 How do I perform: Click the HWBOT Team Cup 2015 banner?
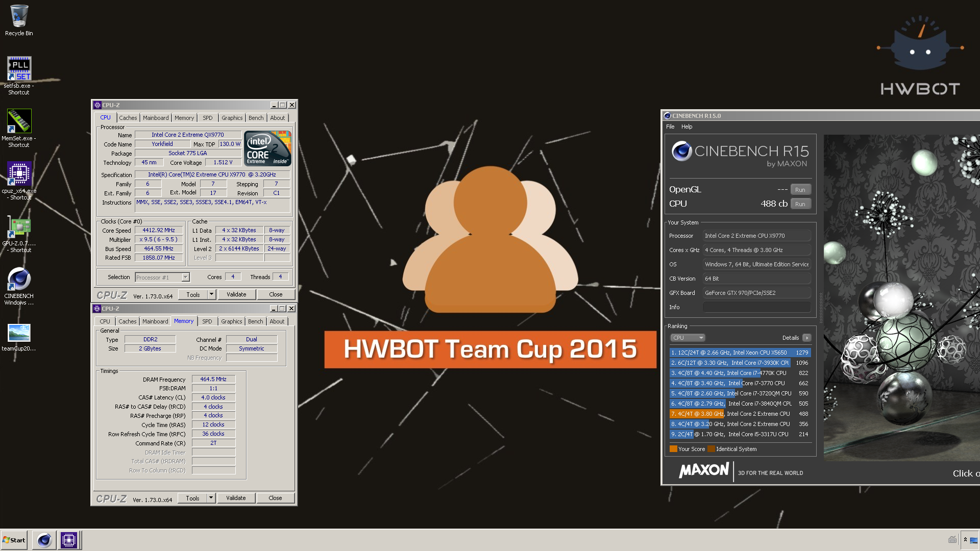point(490,349)
